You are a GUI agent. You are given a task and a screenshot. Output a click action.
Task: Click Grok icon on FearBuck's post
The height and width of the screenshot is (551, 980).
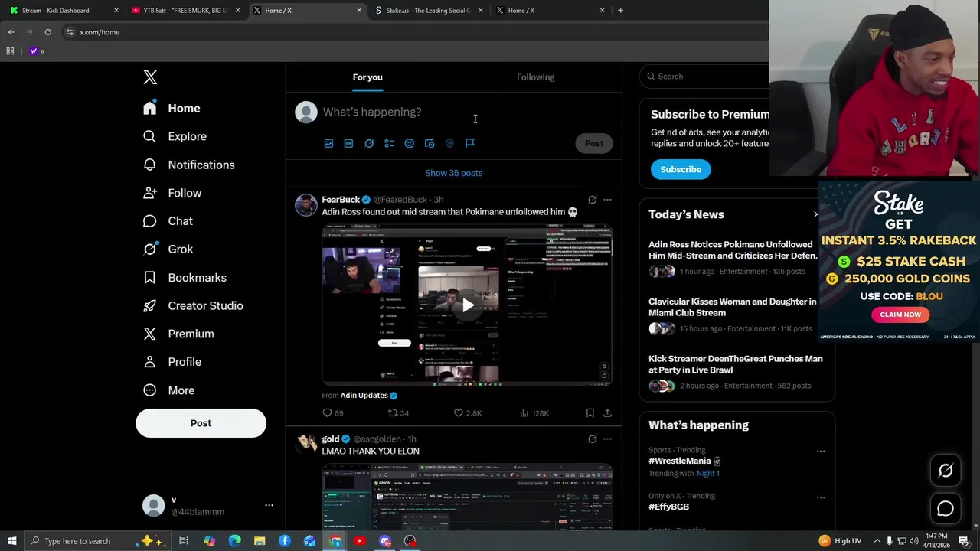point(592,200)
